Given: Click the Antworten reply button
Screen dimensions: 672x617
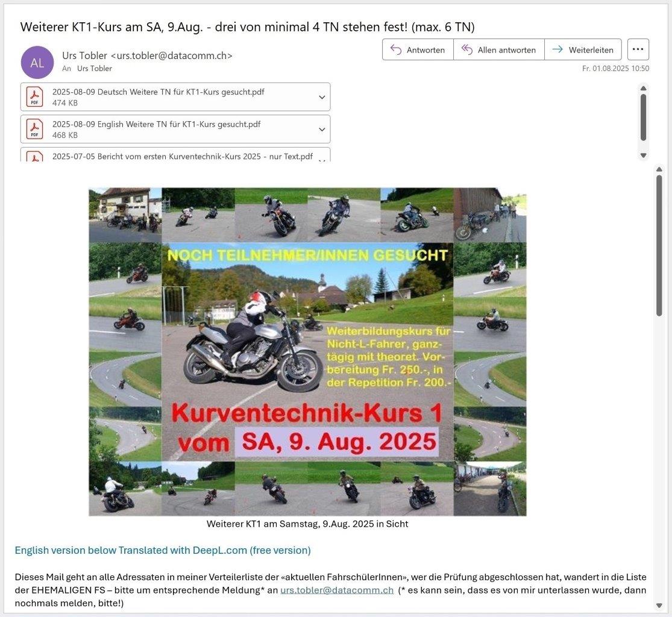Looking at the screenshot, I should [x=418, y=50].
